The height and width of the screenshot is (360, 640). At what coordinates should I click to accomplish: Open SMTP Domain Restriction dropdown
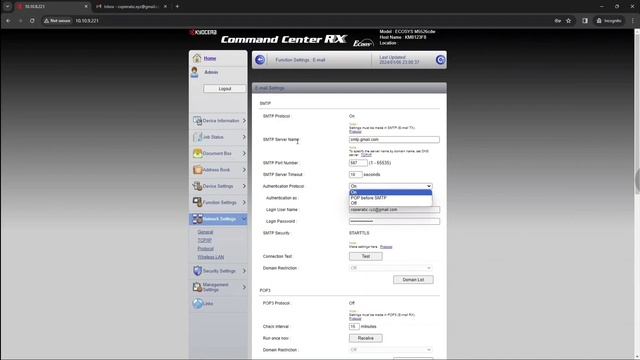pyautogui.click(x=391, y=268)
